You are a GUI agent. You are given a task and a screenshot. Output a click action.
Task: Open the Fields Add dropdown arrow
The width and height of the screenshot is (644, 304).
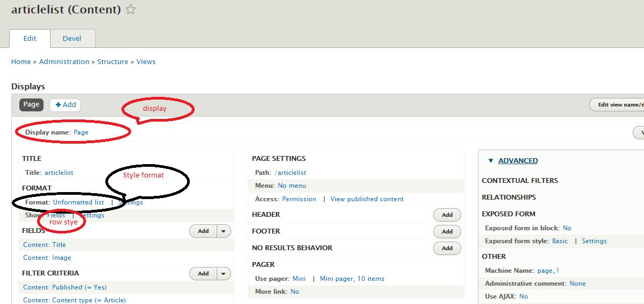[224, 231]
